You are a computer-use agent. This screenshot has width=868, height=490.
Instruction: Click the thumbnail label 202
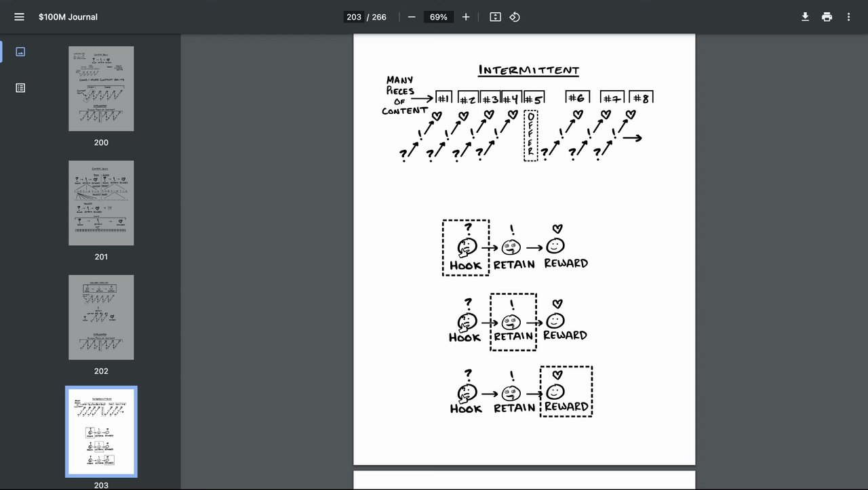tap(101, 371)
